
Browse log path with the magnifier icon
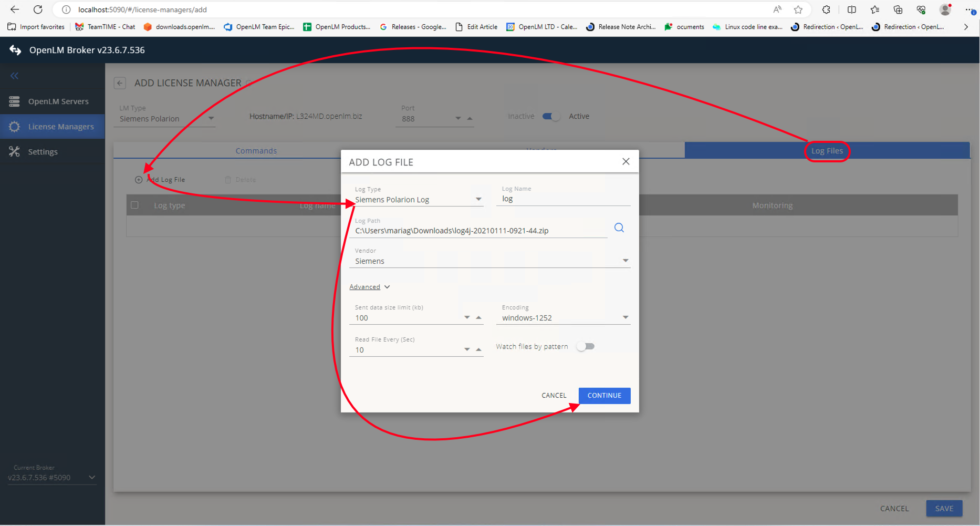pos(619,227)
